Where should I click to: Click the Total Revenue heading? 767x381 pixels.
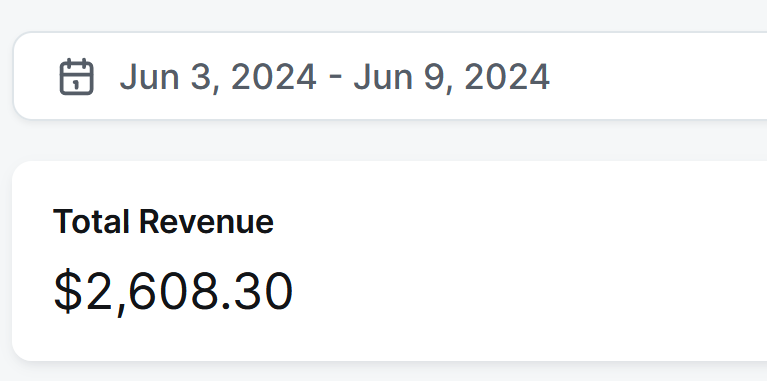coord(163,221)
